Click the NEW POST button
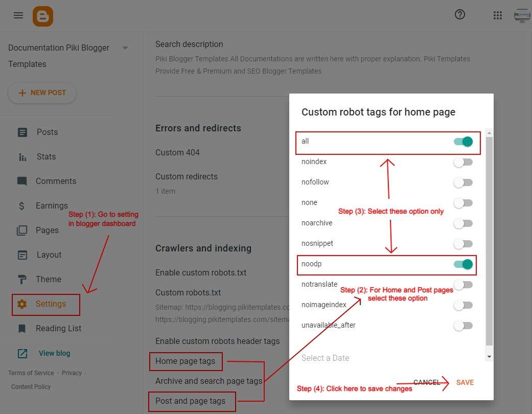 pos(42,93)
